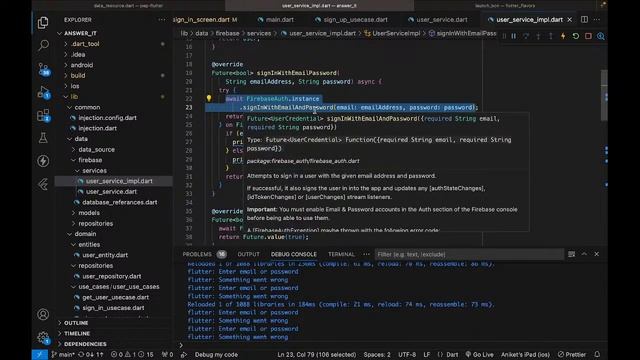
Task: Open the lightning bolt extension view
Action: point(43,161)
